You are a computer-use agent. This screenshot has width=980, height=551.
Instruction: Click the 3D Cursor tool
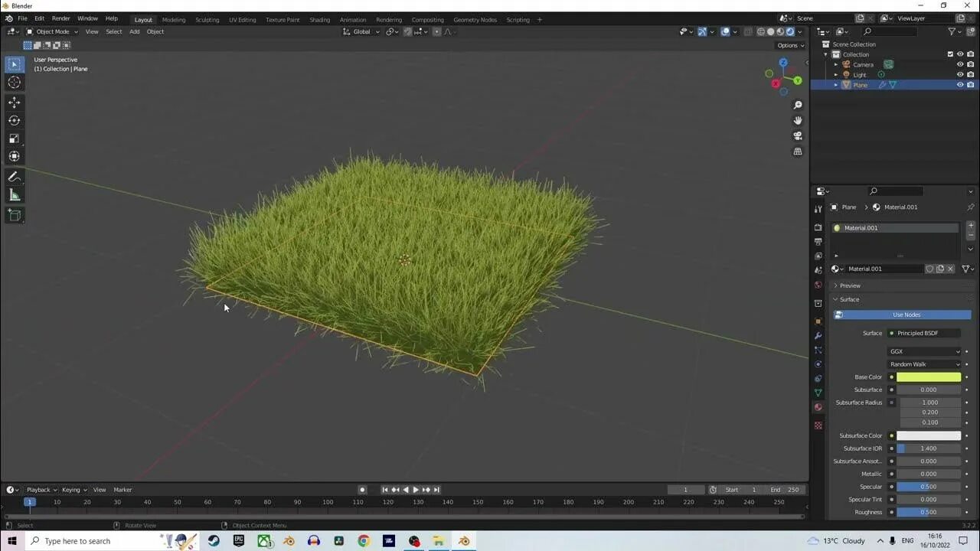(14, 83)
